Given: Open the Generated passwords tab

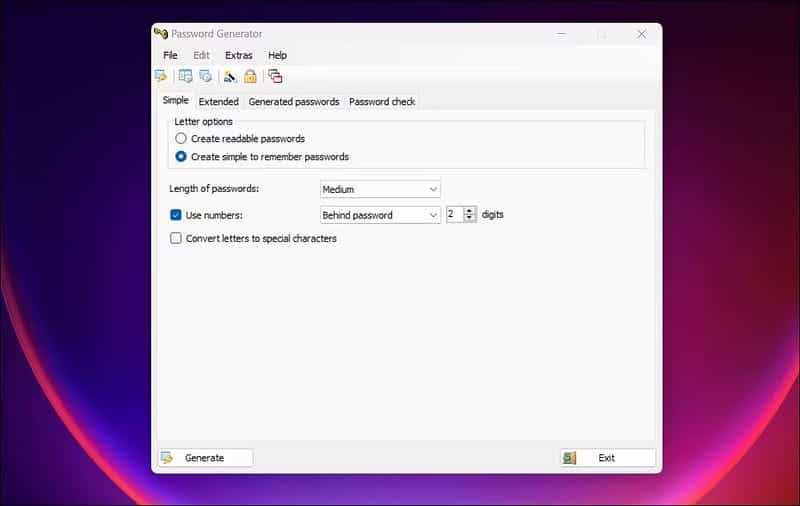Looking at the screenshot, I should tap(294, 102).
